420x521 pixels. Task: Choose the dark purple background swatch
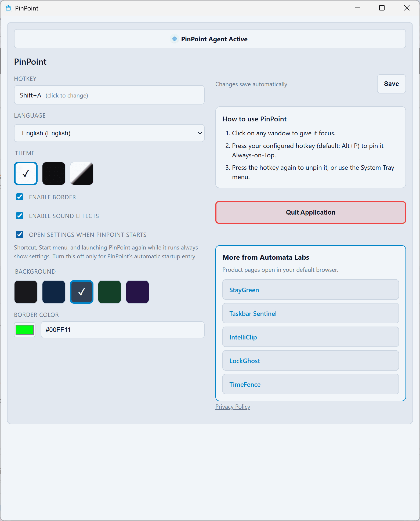pos(137,292)
